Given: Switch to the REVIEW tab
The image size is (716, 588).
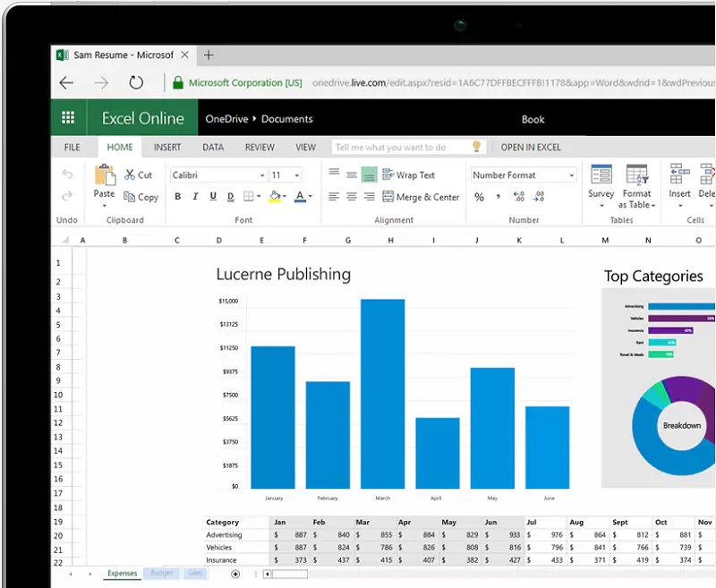Looking at the screenshot, I should tap(260, 147).
